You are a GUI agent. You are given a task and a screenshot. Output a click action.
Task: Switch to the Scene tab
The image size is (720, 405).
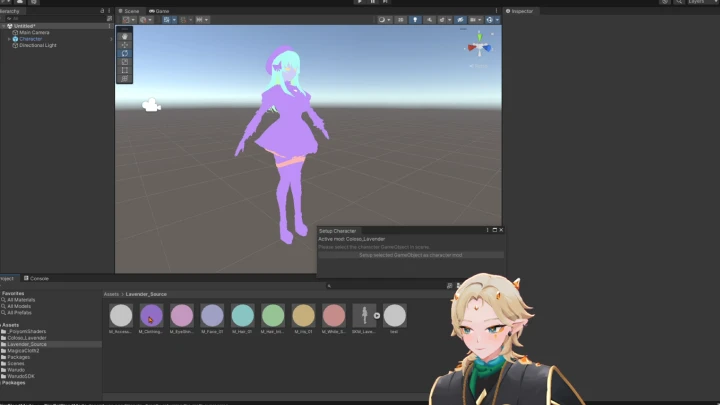129,11
